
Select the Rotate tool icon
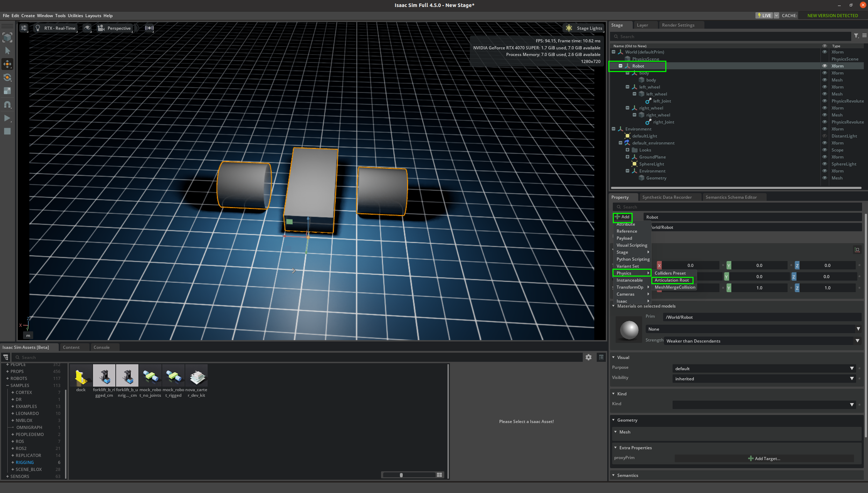(x=7, y=77)
